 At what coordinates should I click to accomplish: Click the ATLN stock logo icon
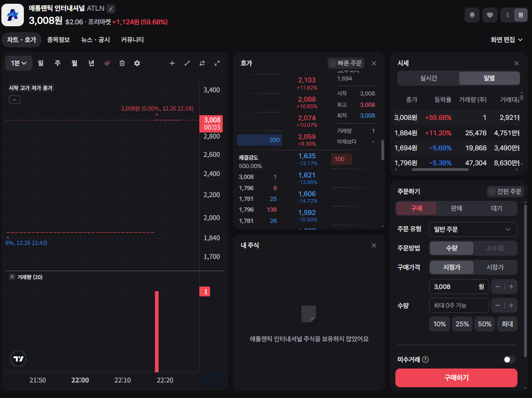tap(13, 15)
